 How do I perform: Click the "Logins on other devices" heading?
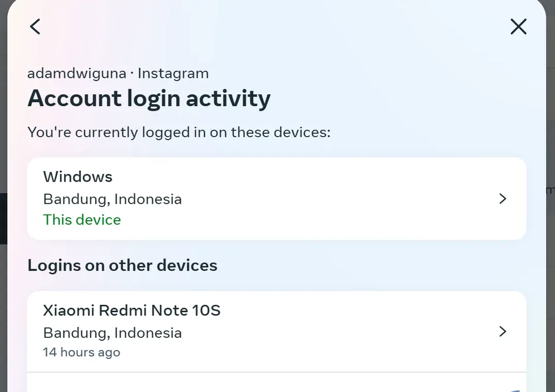coord(122,265)
